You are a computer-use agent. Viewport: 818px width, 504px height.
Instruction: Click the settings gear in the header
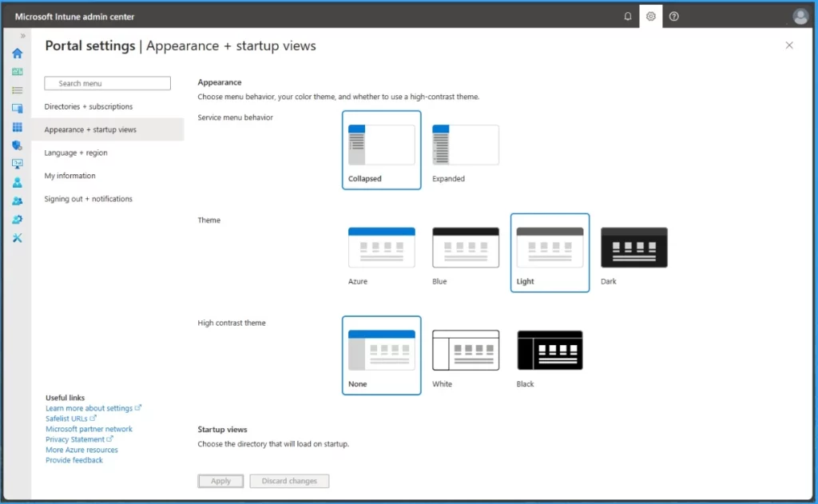(x=650, y=16)
